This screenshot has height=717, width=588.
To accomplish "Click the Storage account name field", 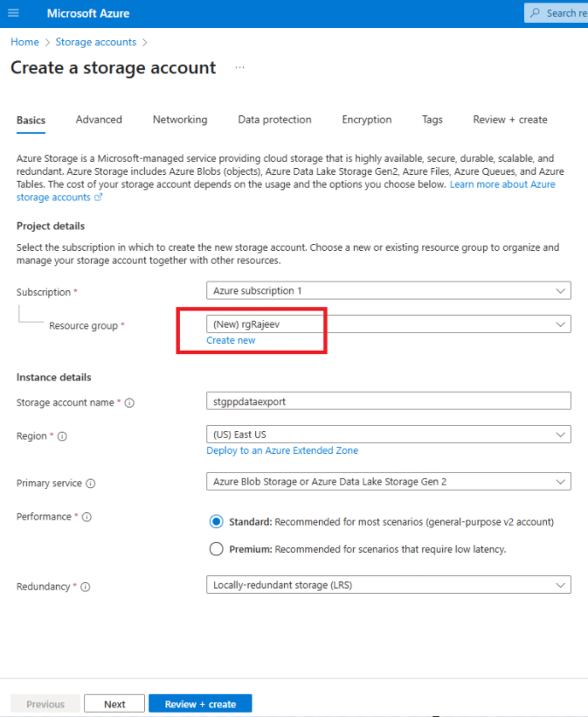I will pyautogui.click(x=386, y=400).
